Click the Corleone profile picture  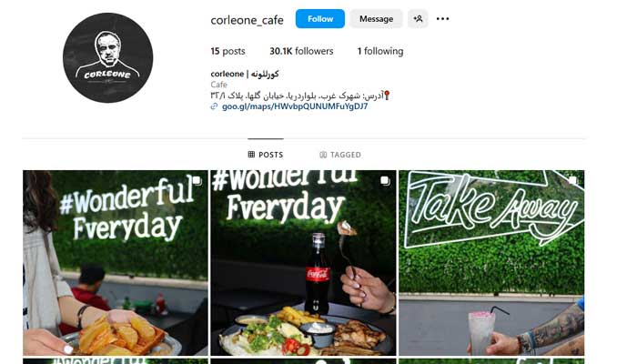pos(108,57)
